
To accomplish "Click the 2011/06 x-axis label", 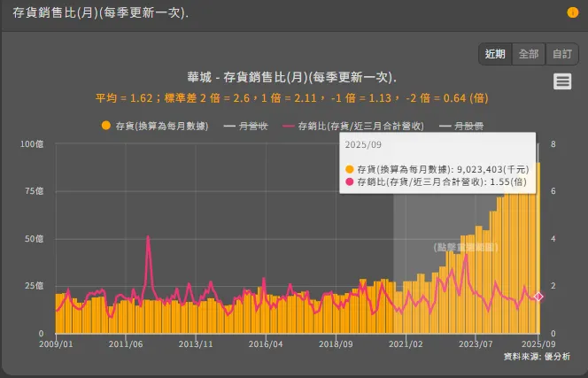I will click(126, 343).
